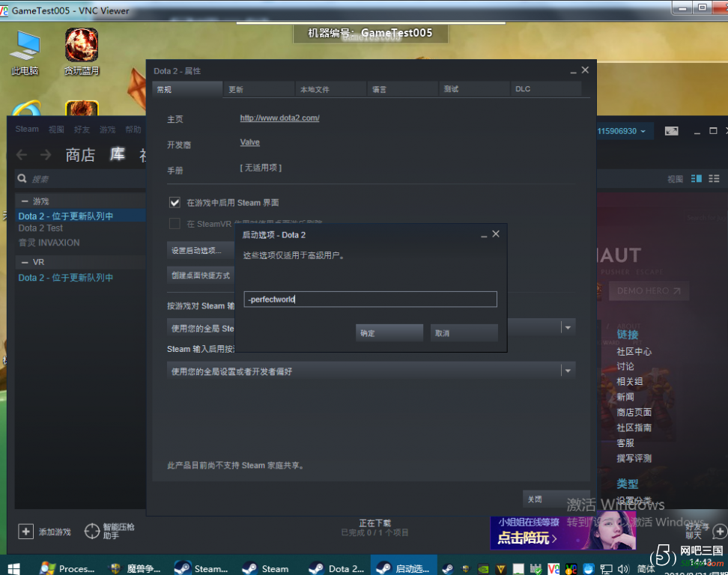Switch to 更新 tab
This screenshot has width=728, height=575.
[259, 89]
